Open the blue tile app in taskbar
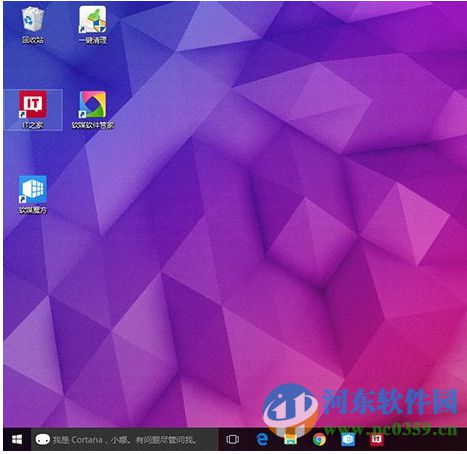 348,439
